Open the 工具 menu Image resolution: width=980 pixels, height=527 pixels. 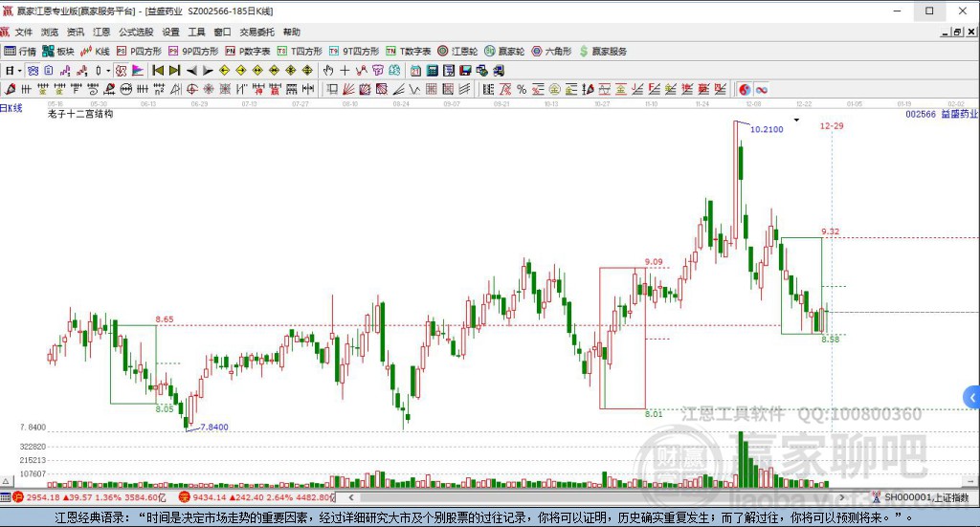pyautogui.click(x=196, y=32)
